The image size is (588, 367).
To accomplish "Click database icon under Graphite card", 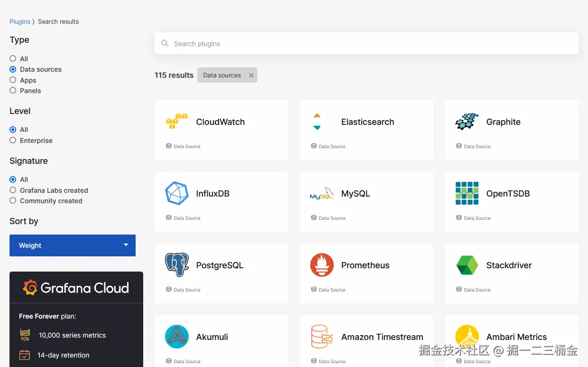I will (459, 146).
